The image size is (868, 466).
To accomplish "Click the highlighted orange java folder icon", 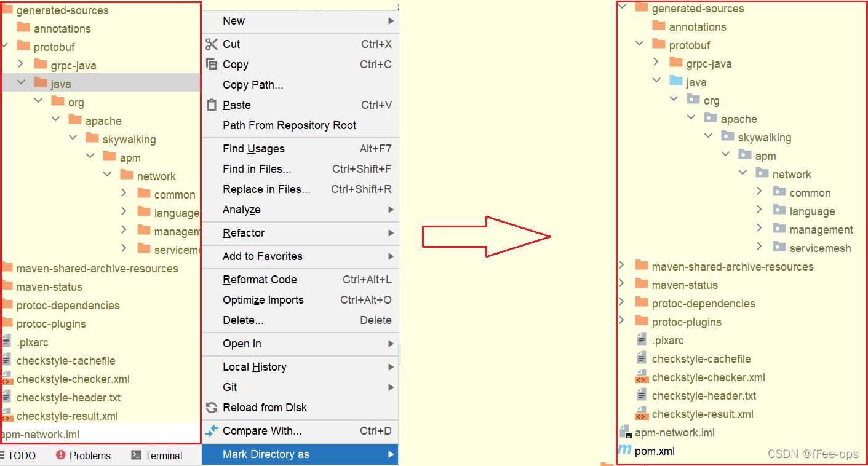I will point(41,83).
